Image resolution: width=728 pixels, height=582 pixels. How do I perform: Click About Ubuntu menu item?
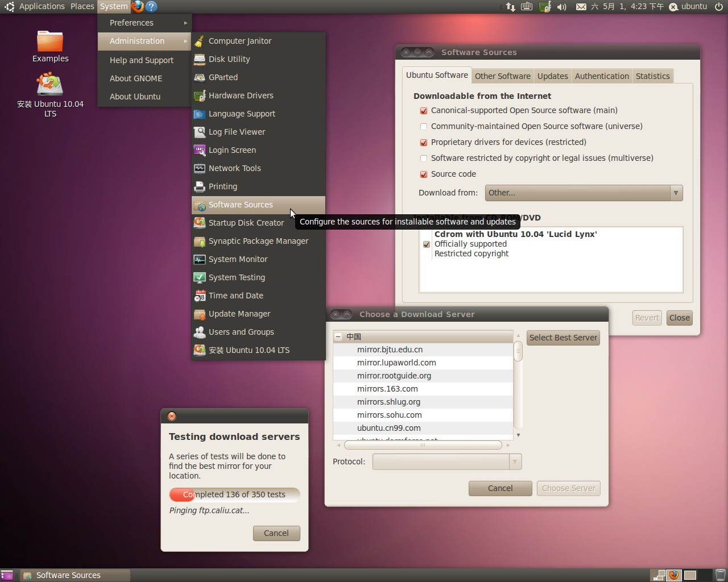pyautogui.click(x=144, y=97)
